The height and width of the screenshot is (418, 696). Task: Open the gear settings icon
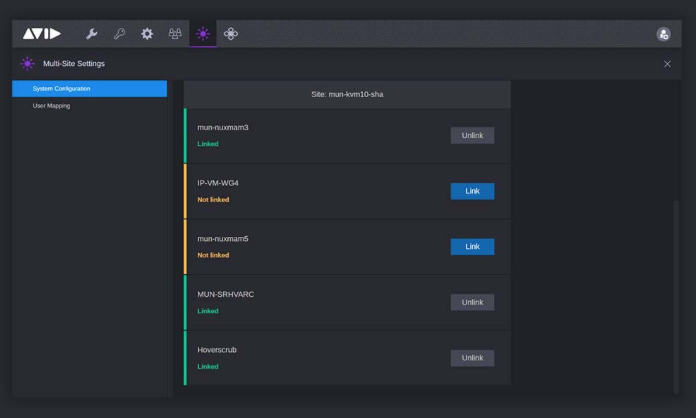click(147, 34)
